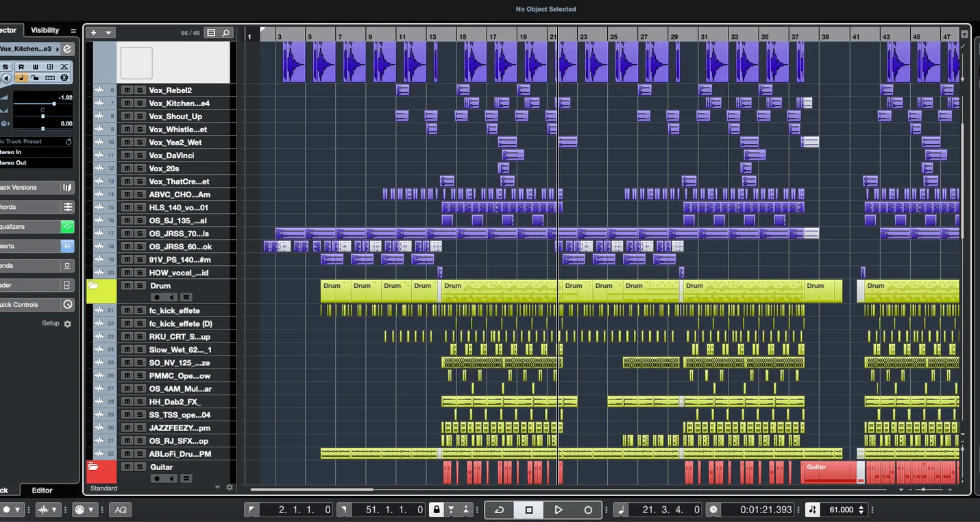Expand the Chords inspector section

coord(37,207)
